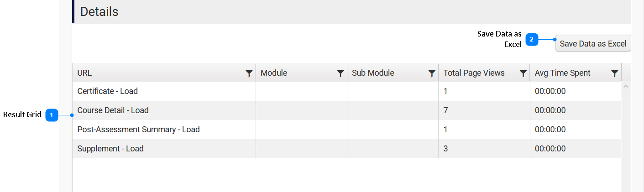Open the filter for Module column
The image size is (644, 192).
[x=340, y=73]
